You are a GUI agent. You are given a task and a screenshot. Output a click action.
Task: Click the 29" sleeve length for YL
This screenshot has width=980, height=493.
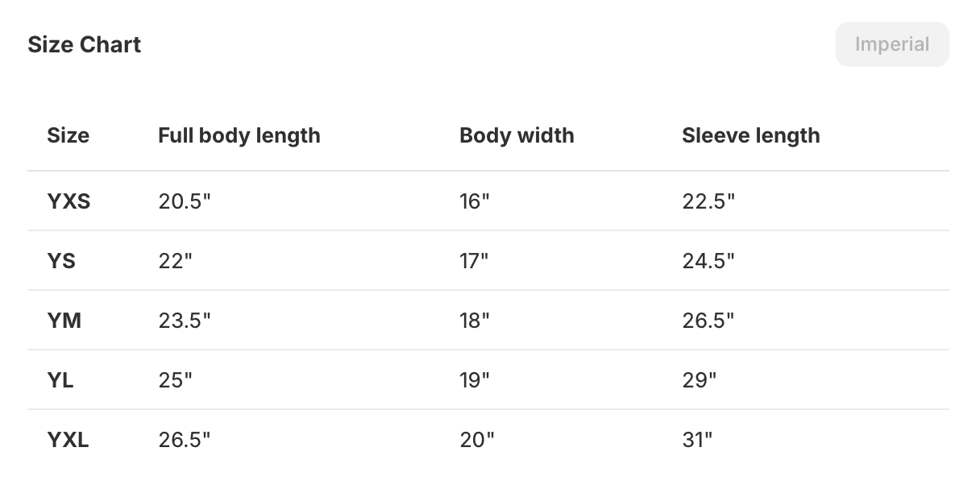[x=700, y=380]
